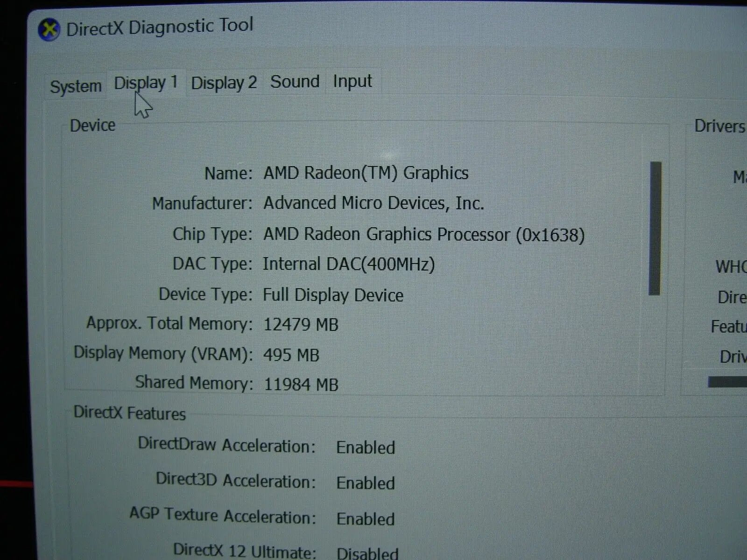747x560 pixels.
Task: Click the DAC Type: label
Action: tap(212, 264)
